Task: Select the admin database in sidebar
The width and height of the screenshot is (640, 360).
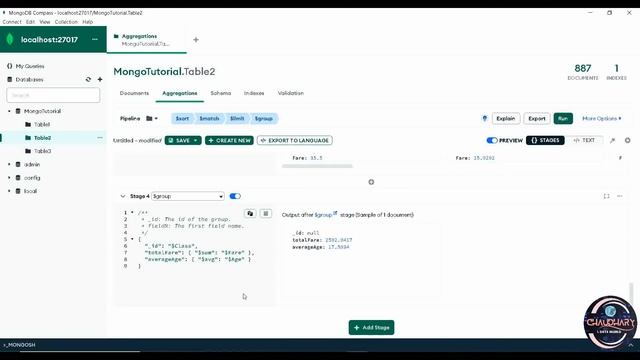Action: 32,164
